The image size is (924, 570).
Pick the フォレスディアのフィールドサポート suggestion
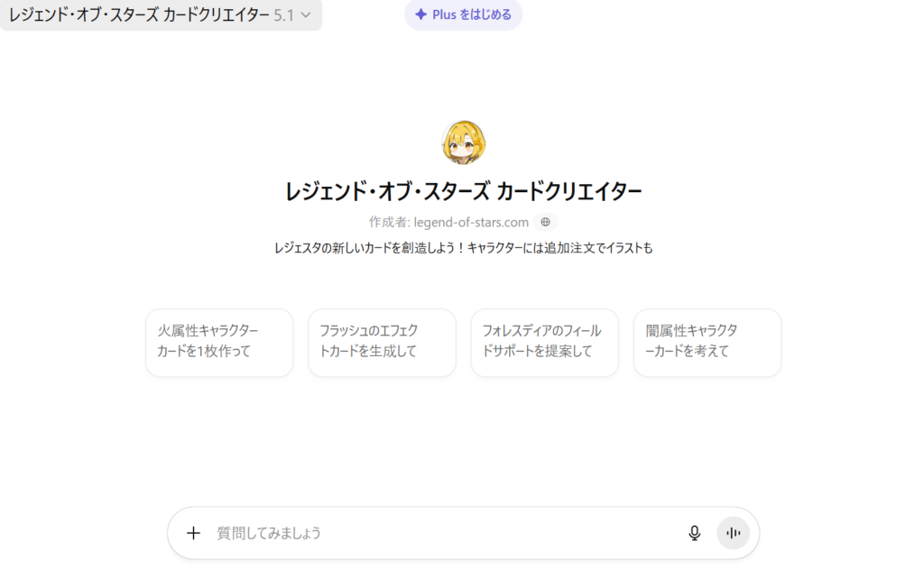[544, 342]
